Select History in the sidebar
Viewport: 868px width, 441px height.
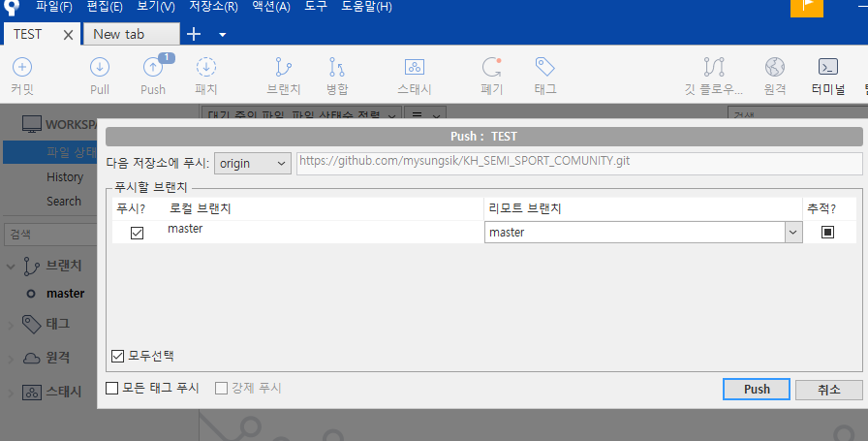[65, 177]
